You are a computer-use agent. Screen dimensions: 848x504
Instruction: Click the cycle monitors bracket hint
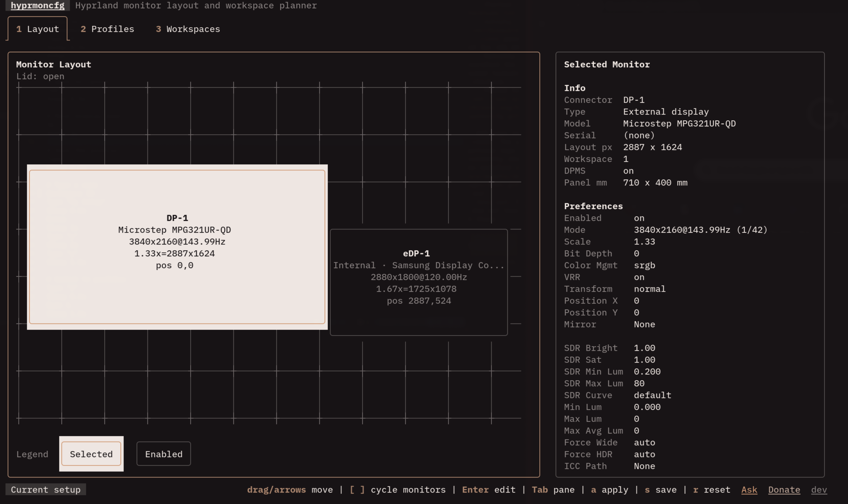tap(397, 490)
